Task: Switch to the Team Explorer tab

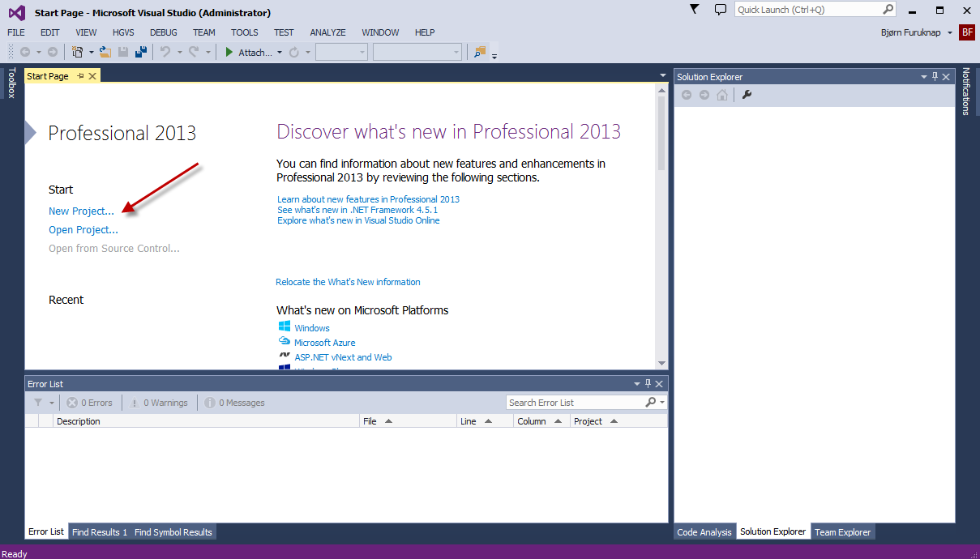Action: tap(843, 532)
